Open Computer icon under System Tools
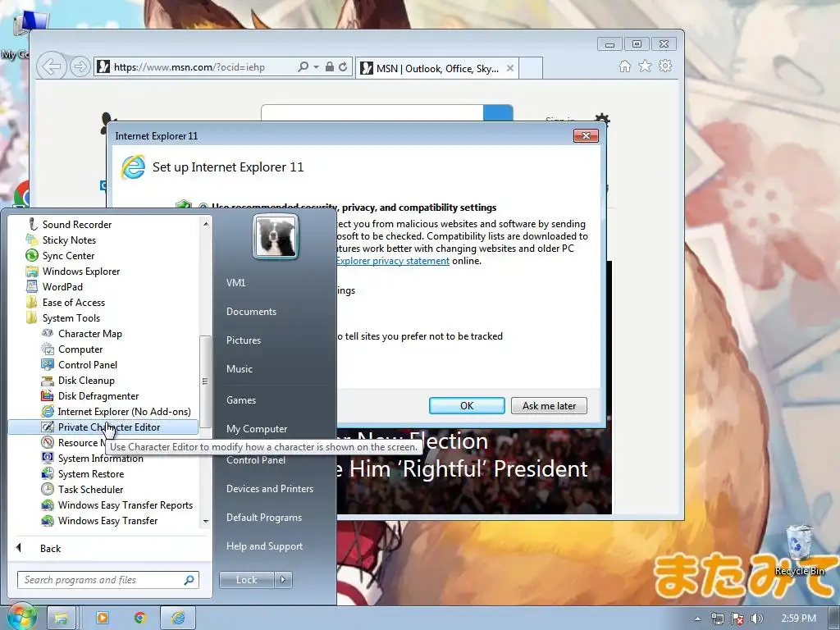Screen dimensions: 840x630 coord(48,349)
